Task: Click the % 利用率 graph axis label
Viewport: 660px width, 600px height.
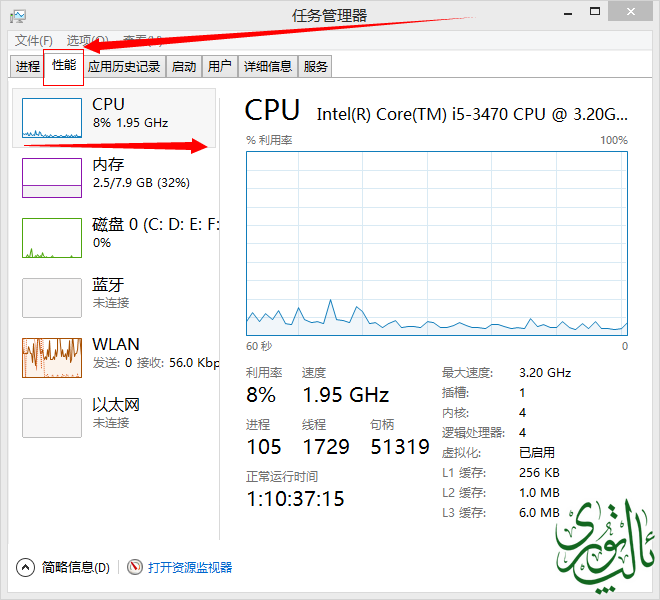Action: [269, 140]
